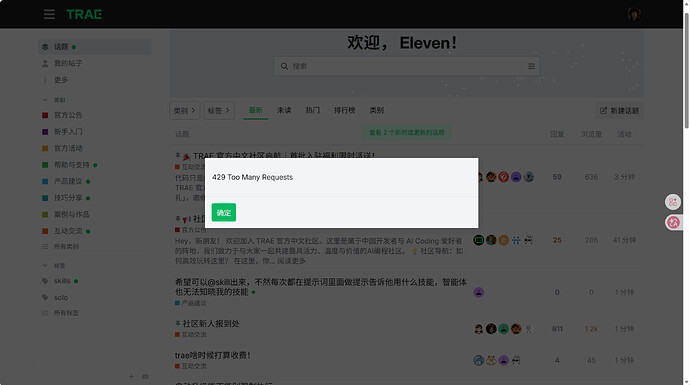Click the solo tag icon
Viewport: 690px width, 385px height.
[45, 297]
